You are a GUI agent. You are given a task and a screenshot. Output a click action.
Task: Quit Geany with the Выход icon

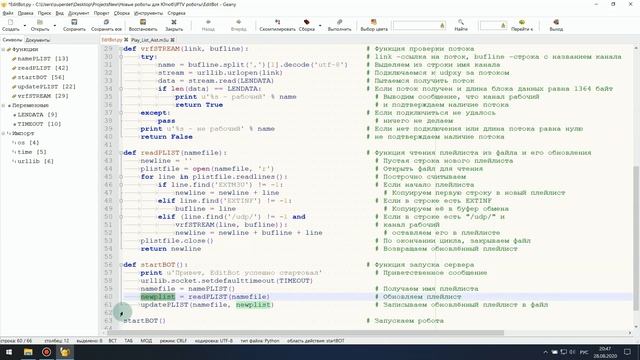coord(556,22)
